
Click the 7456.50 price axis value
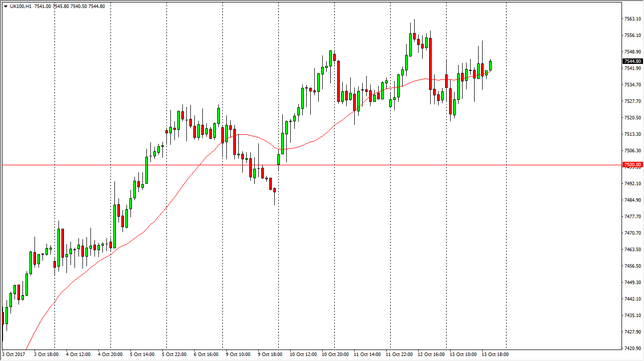click(633, 266)
